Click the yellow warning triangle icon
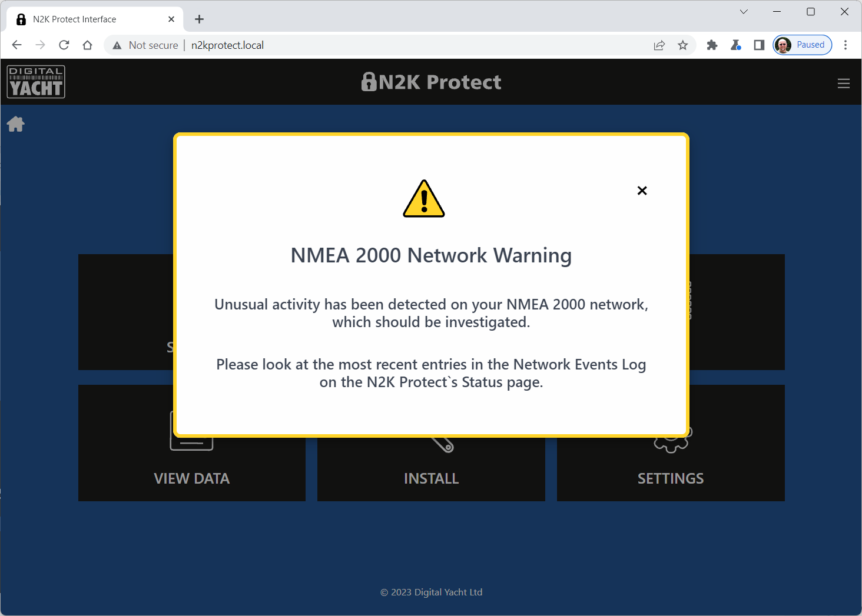Viewport: 862px width, 616px height. (x=424, y=199)
